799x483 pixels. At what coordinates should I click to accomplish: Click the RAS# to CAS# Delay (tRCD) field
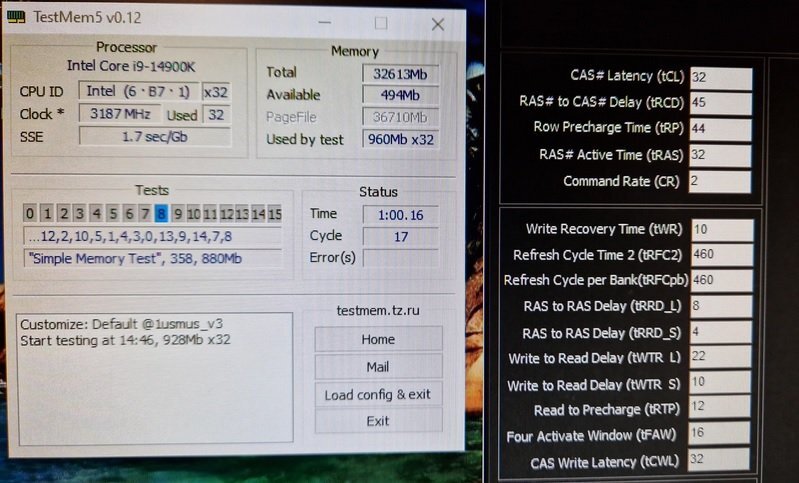(x=721, y=103)
